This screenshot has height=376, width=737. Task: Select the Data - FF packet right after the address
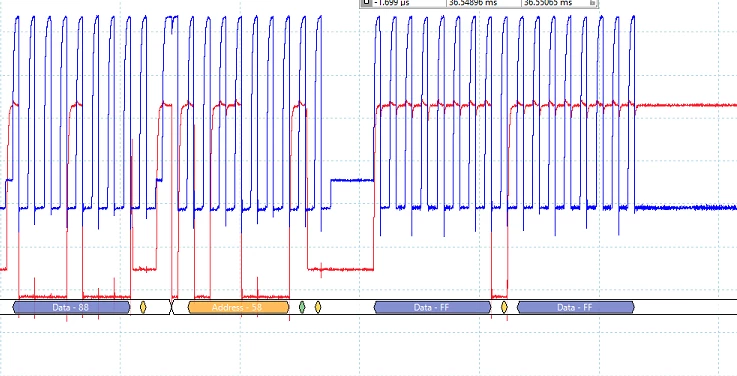432,307
